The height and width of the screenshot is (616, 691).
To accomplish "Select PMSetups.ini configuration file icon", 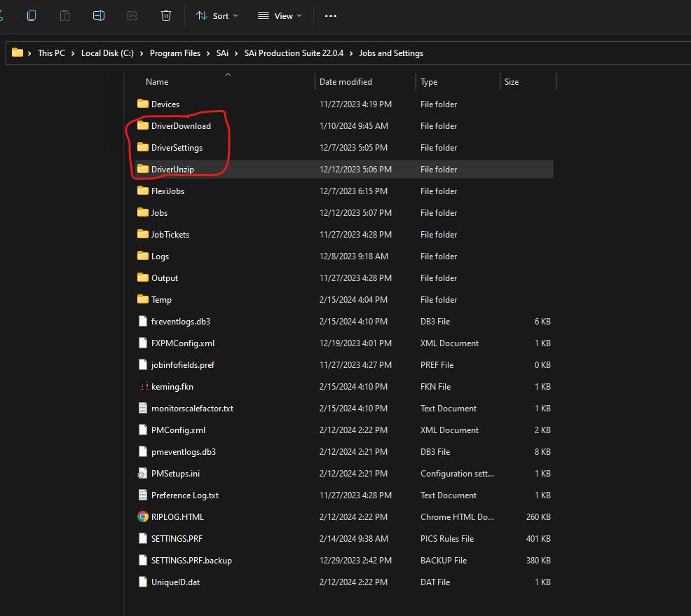I will (x=142, y=474).
